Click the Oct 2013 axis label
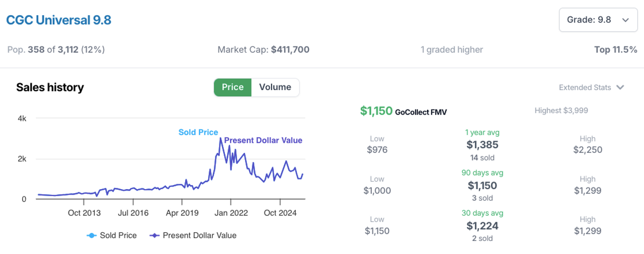The image size is (644, 254). click(84, 213)
